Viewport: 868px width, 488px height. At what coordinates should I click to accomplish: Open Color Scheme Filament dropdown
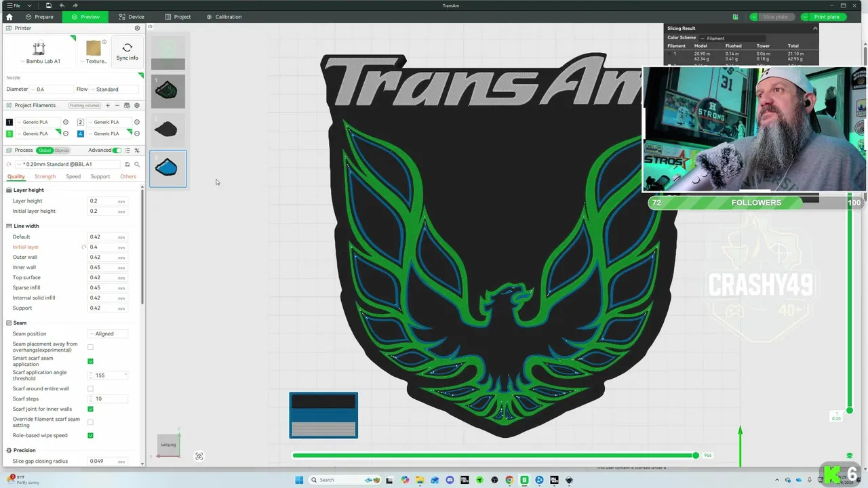pyautogui.click(x=732, y=38)
